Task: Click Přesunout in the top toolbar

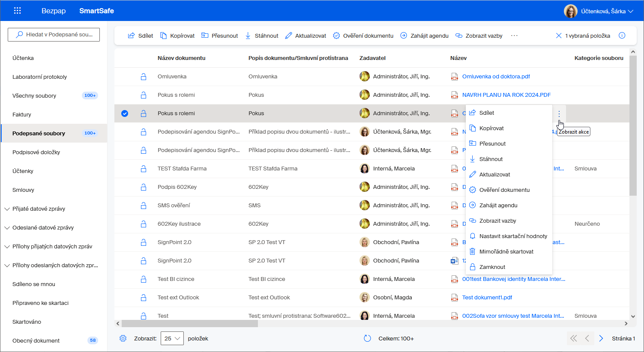Action: 219,36
